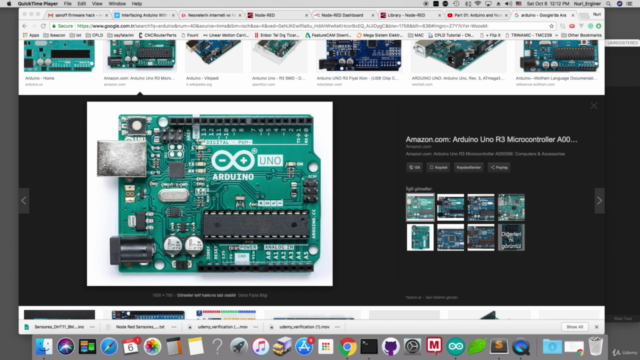640x360 pixels.
Task: Open the Sensores_DHT11 .ino download
Action: 55,327
